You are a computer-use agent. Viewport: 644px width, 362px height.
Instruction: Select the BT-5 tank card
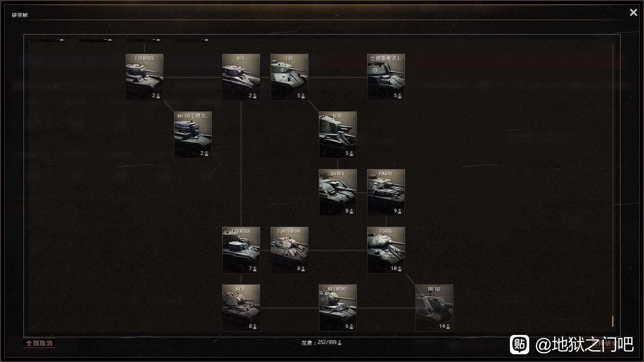[x=241, y=77]
